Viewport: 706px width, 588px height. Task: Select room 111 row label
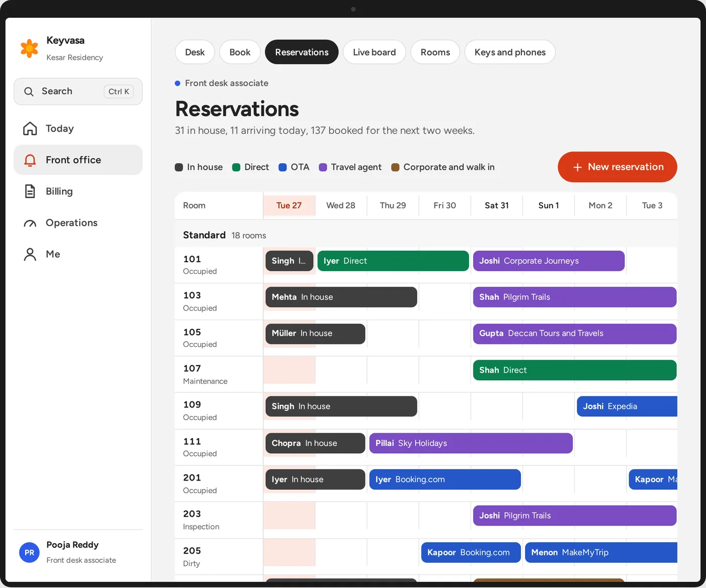pos(219,447)
